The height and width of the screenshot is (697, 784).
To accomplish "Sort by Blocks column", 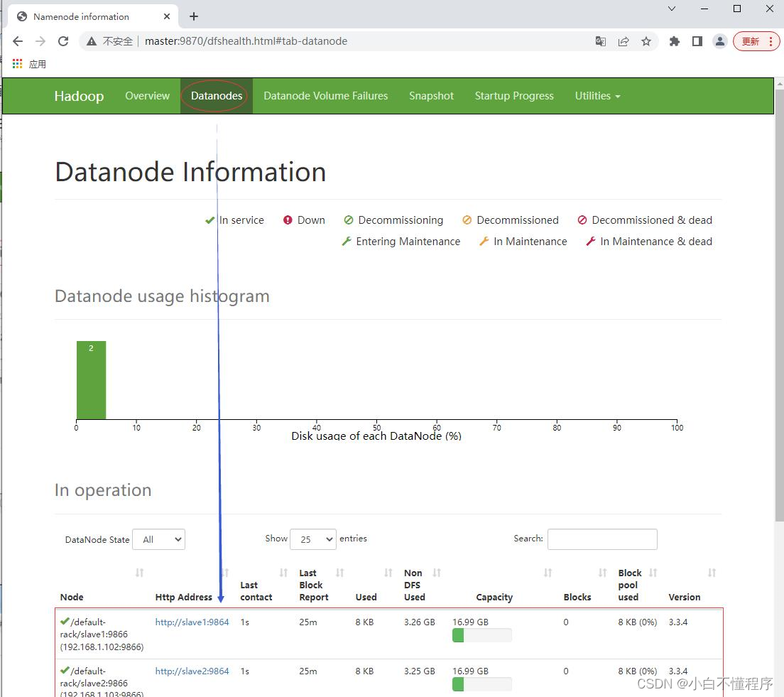I will 603,573.
